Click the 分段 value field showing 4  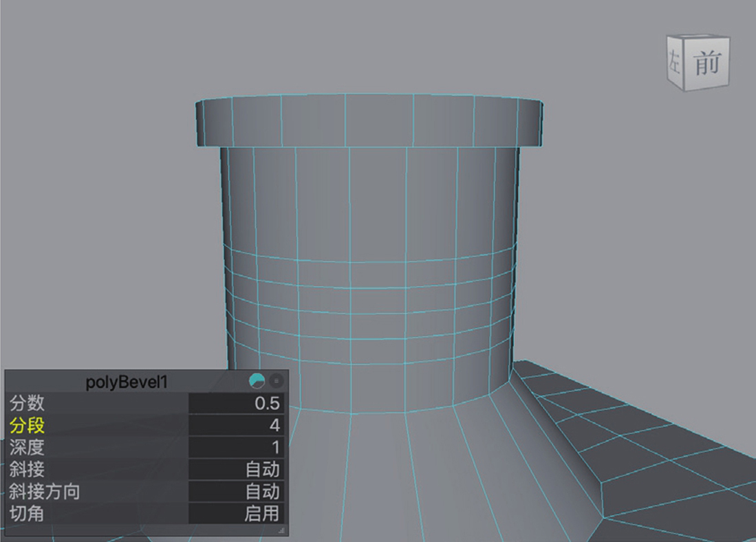(236, 426)
